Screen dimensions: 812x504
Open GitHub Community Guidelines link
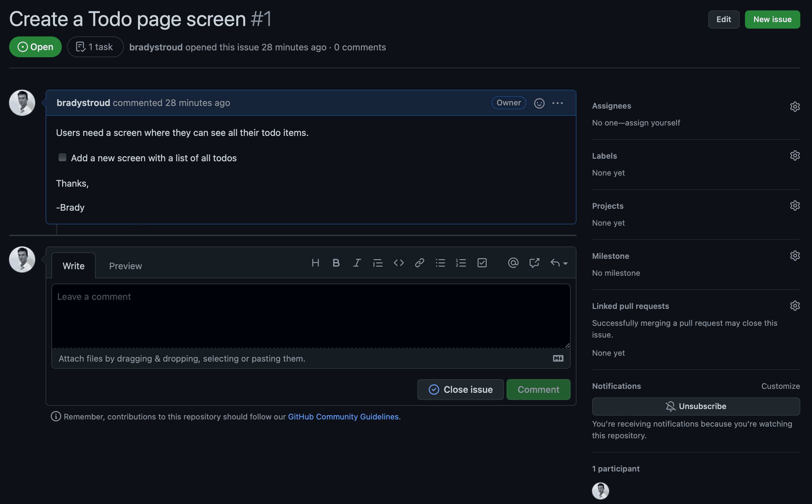pyautogui.click(x=343, y=417)
